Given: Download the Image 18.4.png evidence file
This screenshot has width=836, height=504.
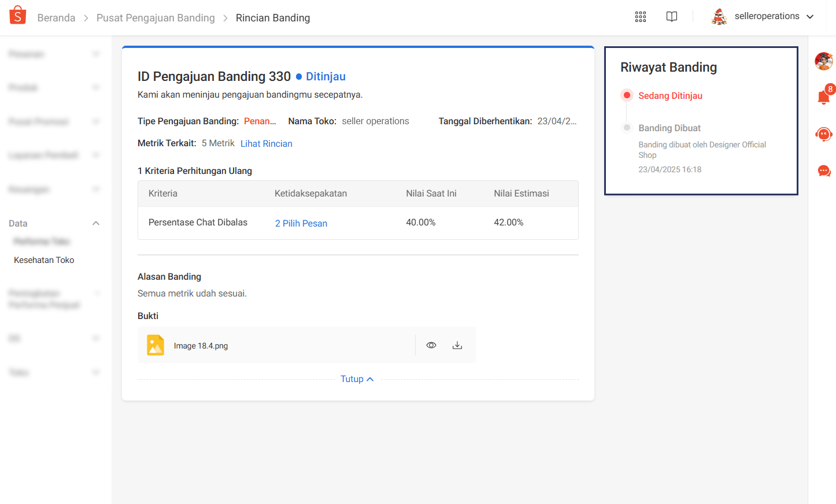Looking at the screenshot, I should pyautogui.click(x=457, y=345).
